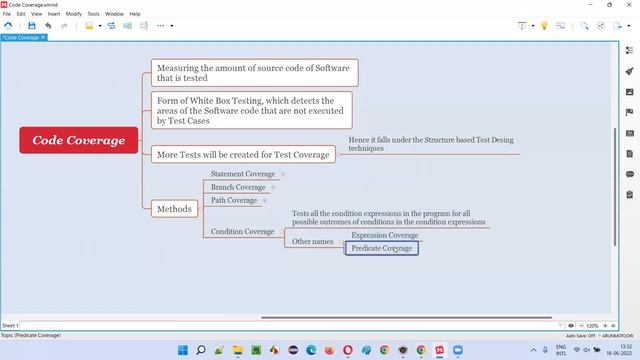The height and width of the screenshot is (360, 640).
Task: Open dropdown arrow beside ellipsis icon
Action: [x=172, y=26]
